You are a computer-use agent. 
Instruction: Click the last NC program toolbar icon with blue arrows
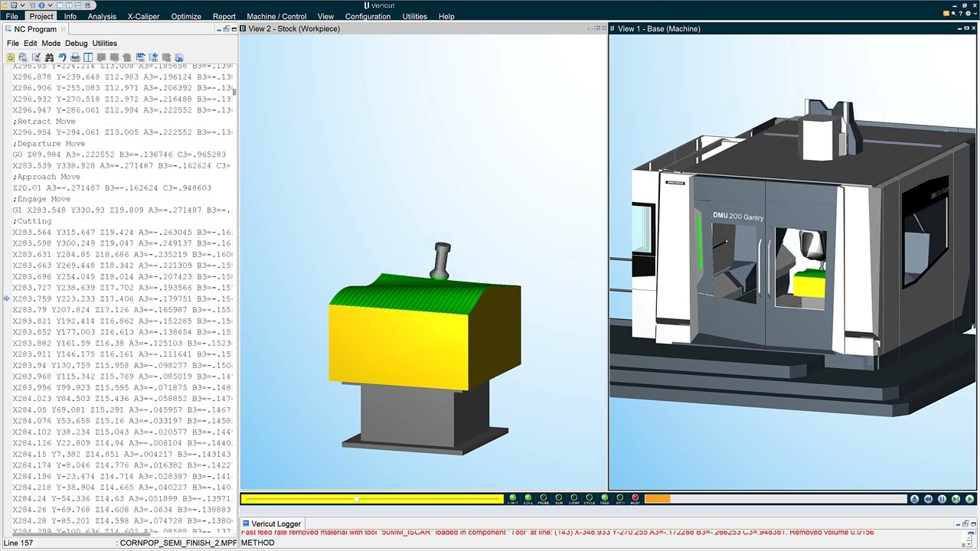pyautogui.click(x=179, y=57)
